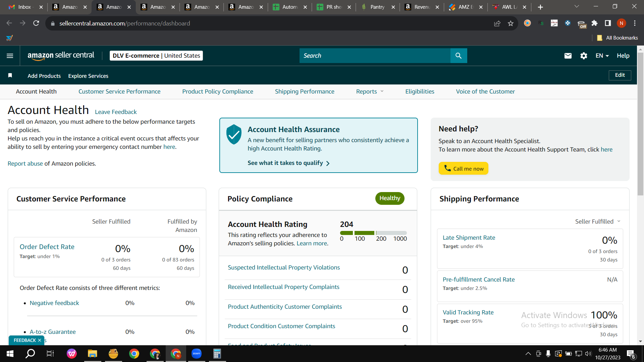Click the share page icon in address bar

pyautogui.click(x=497, y=23)
